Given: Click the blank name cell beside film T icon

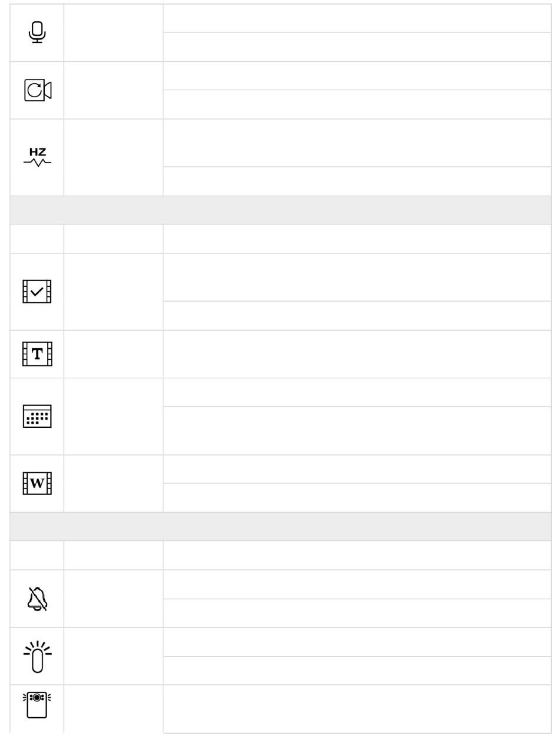Looking at the screenshot, I should (x=113, y=354).
